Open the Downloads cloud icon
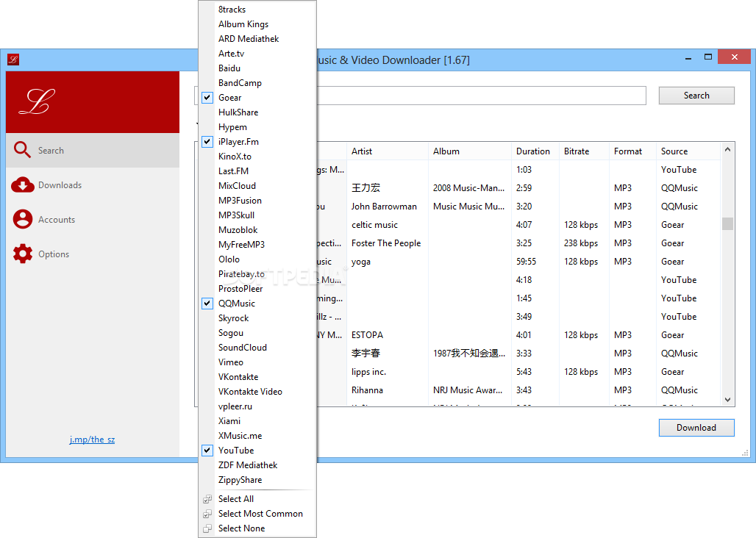The height and width of the screenshot is (538, 756). 23,184
